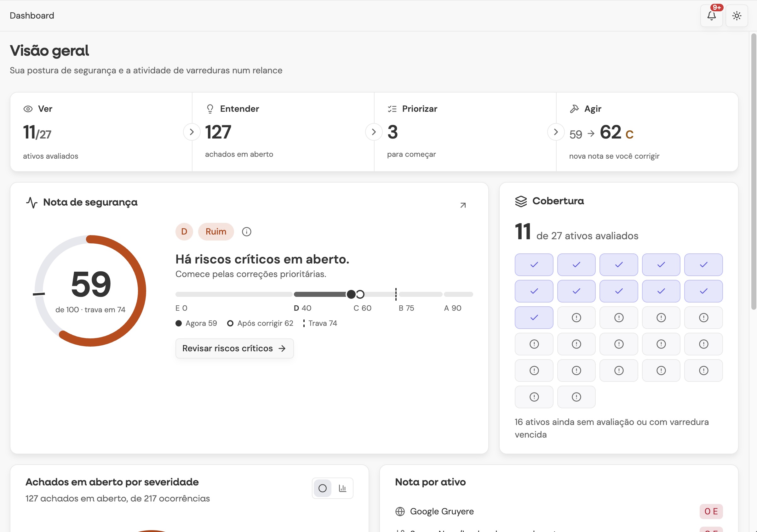Toggle the light/dark theme sun icon
Image resolution: width=757 pixels, height=532 pixels.
pyautogui.click(x=737, y=15)
